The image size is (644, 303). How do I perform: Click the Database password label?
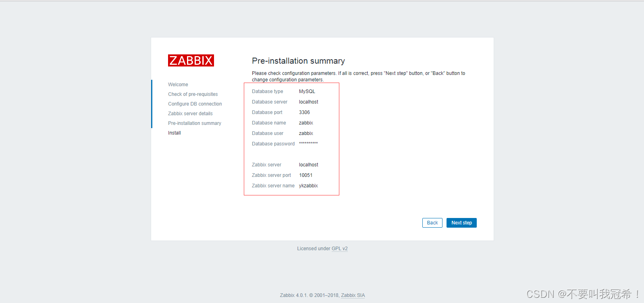click(273, 144)
